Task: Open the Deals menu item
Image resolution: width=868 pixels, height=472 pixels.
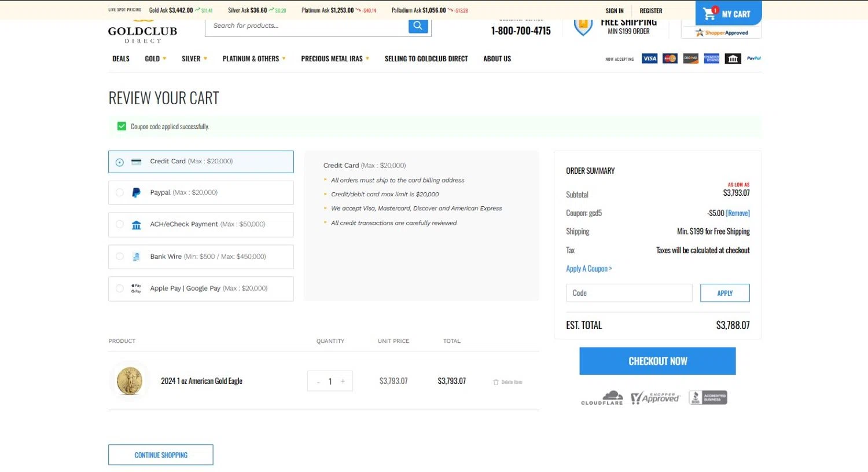Action: [x=121, y=58]
